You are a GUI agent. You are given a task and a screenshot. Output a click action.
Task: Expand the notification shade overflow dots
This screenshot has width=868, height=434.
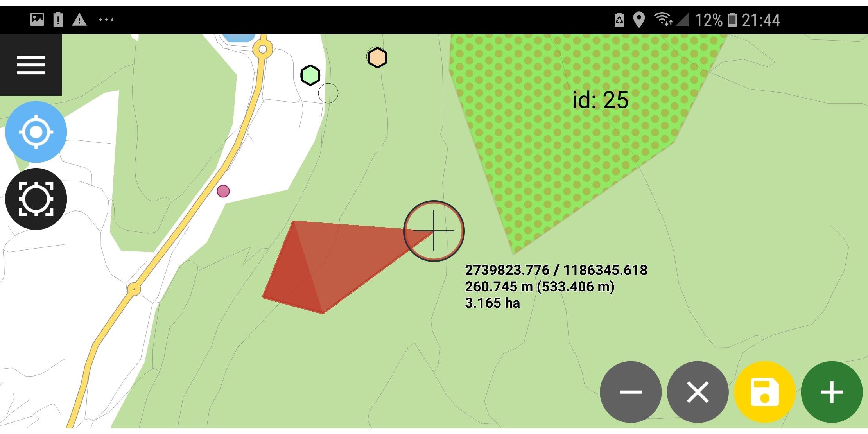pos(106,20)
